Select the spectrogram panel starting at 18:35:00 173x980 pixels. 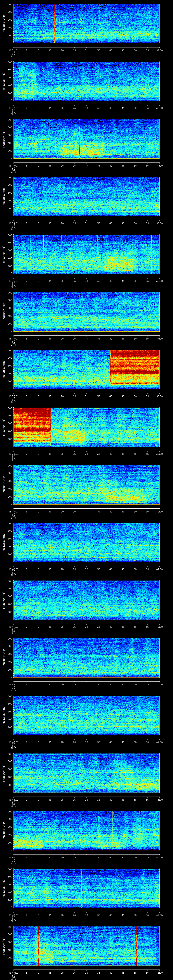[x=86, y=254]
